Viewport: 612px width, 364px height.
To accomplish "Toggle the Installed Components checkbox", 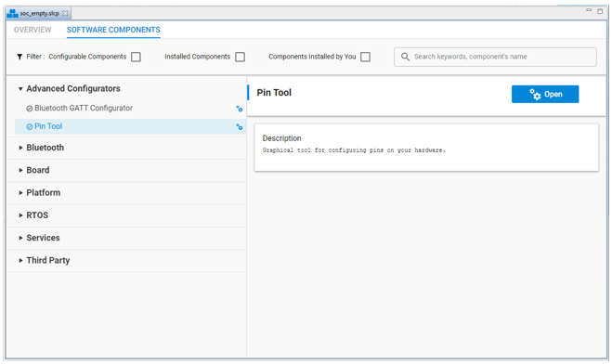I will point(240,57).
